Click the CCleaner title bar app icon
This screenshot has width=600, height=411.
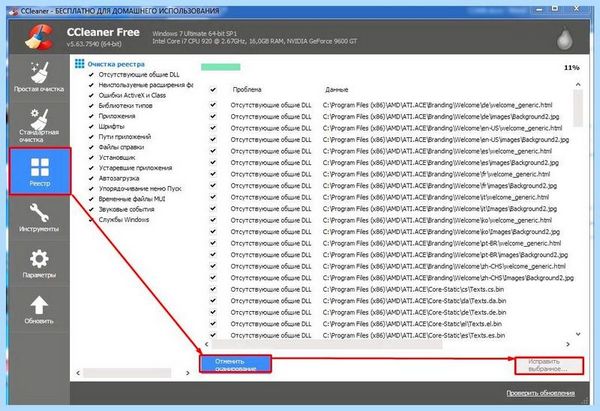pyautogui.click(x=14, y=11)
